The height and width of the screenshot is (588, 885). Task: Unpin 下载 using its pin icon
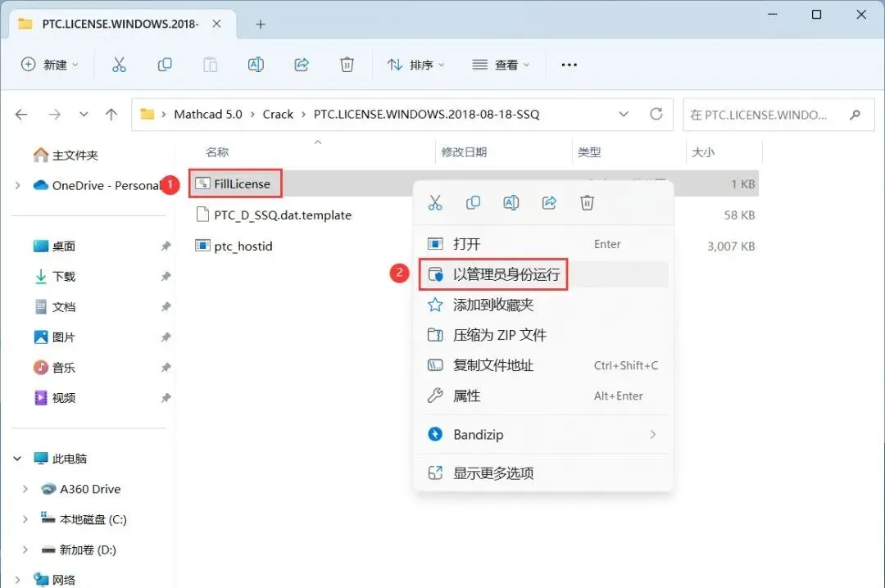coord(166,277)
